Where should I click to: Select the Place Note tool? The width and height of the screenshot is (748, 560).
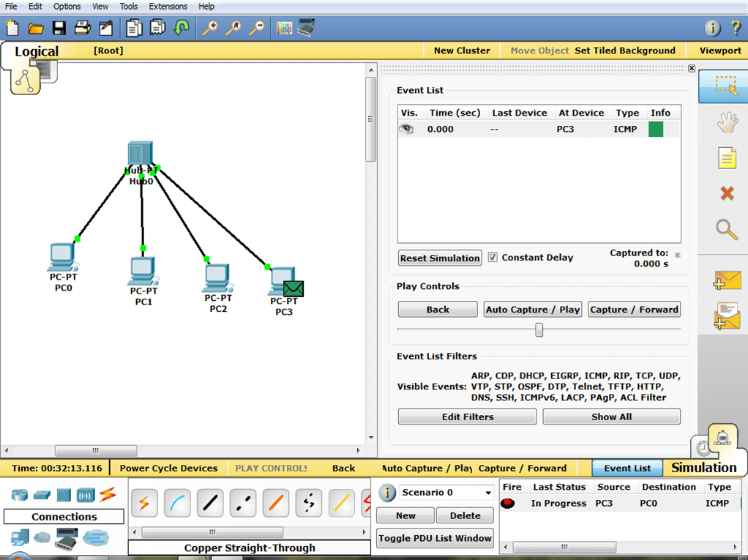tap(726, 158)
